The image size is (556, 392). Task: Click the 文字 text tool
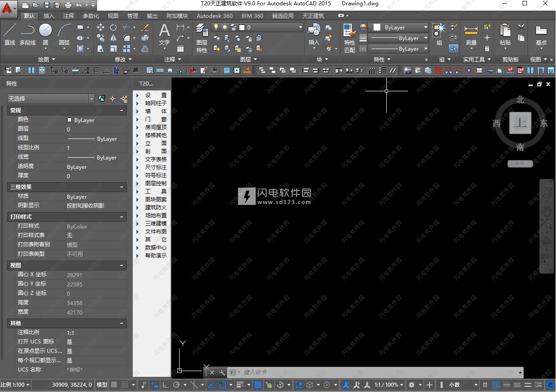[x=164, y=35]
